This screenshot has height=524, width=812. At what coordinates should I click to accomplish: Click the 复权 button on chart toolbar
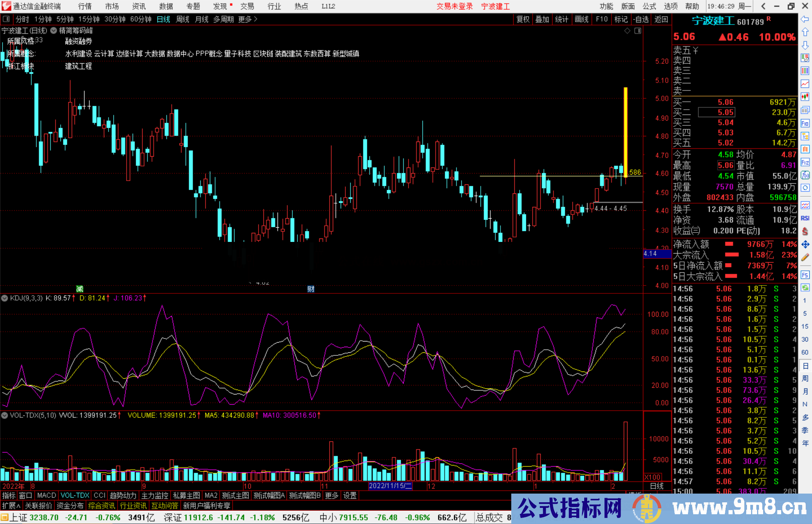click(523, 19)
